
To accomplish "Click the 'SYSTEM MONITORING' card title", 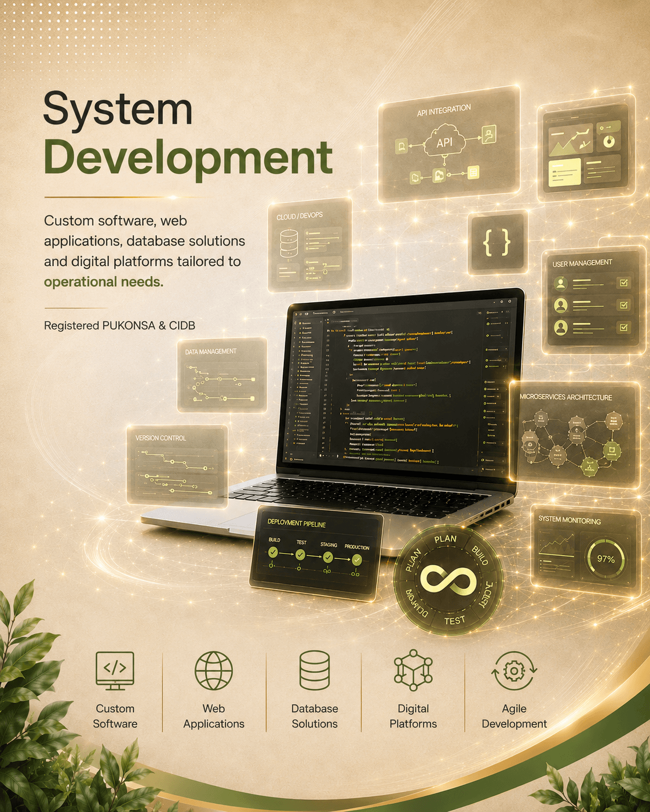I will coord(569,520).
